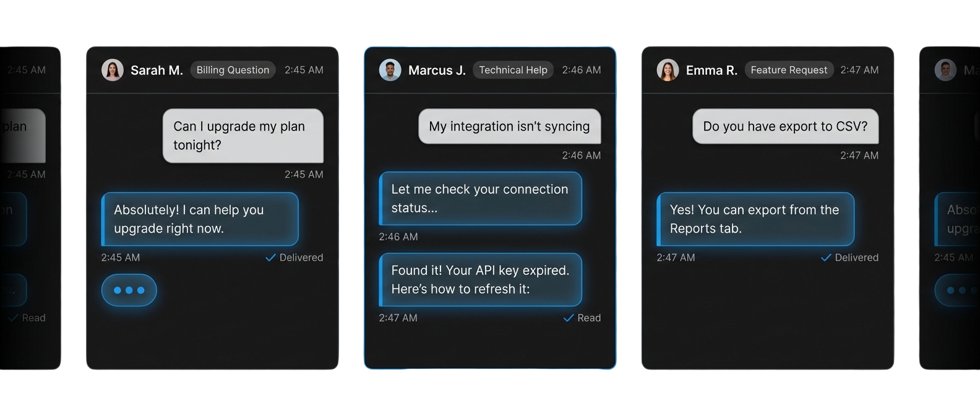This screenshot has width=980, height=416.
Task: Select the Billing Question tag
Action: point(233,70)
